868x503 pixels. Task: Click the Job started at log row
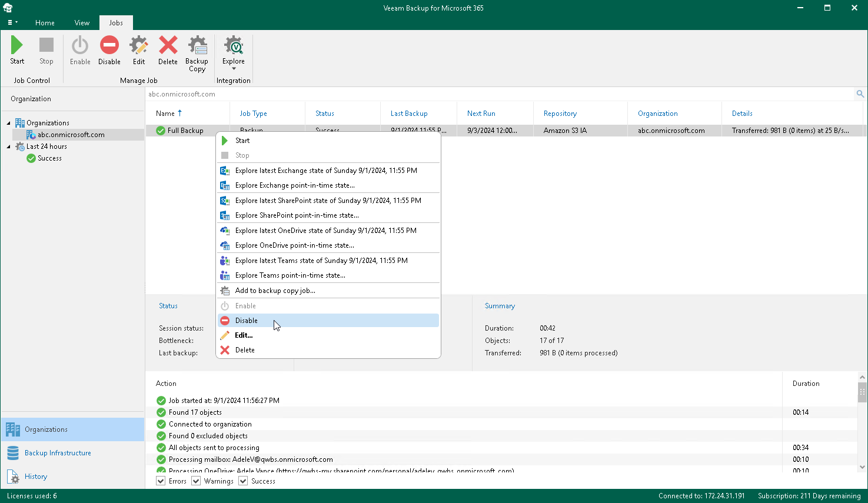click(x=501, y=401)
